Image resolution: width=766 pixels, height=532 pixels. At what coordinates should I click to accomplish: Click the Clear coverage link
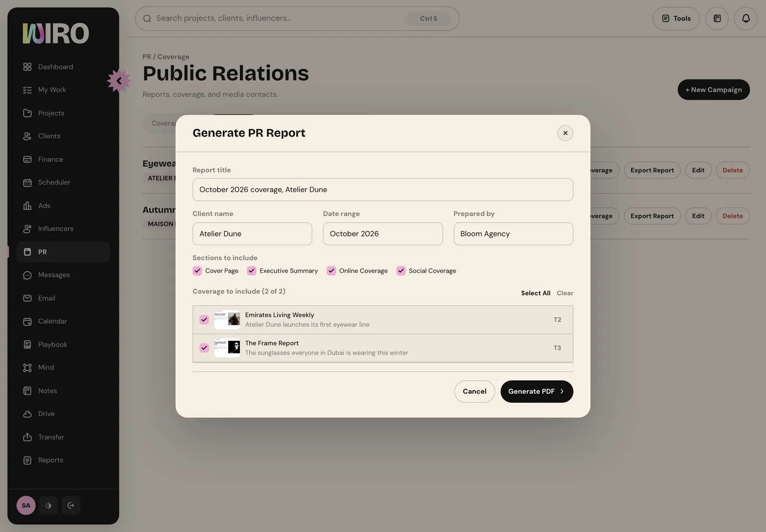coord(565,293)
